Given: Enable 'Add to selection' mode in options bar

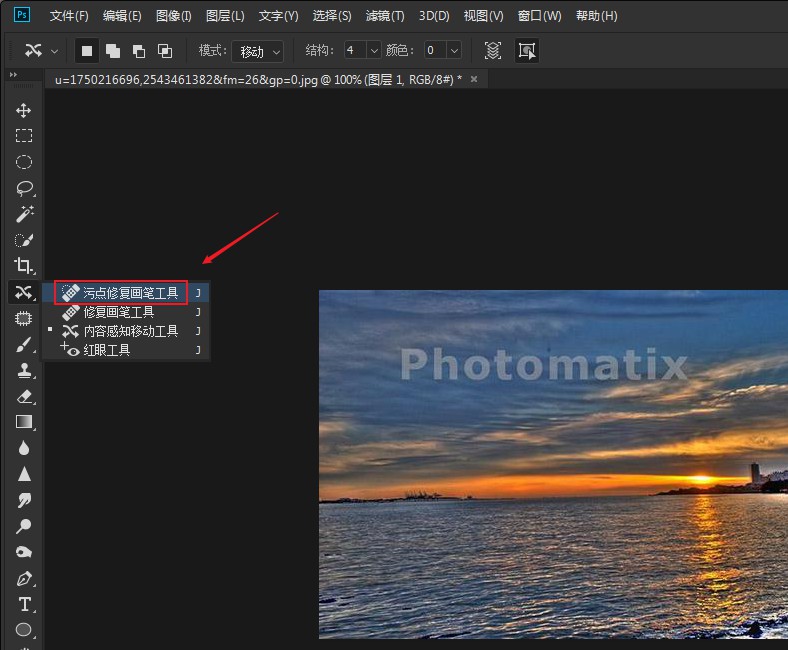Looking at the screenshot, I should [113, 50].
